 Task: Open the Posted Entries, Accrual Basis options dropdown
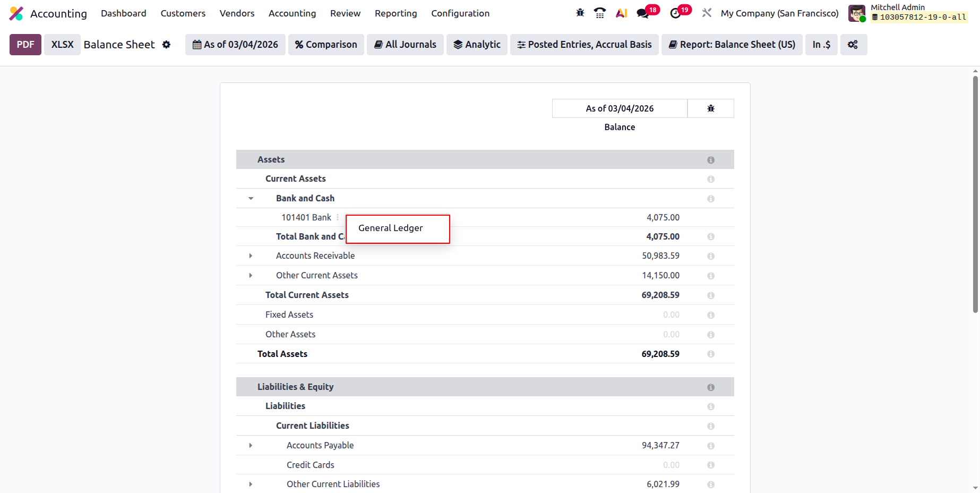tap(584, 45)
